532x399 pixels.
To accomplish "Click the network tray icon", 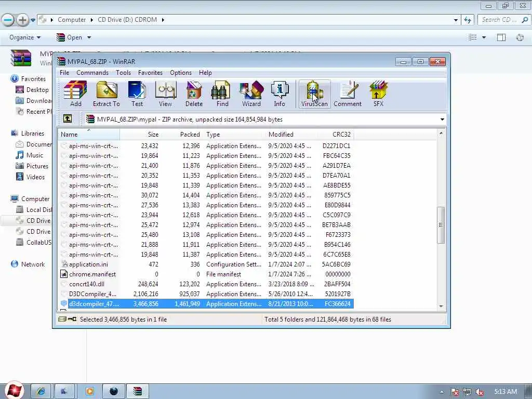I will click(467, 392).
